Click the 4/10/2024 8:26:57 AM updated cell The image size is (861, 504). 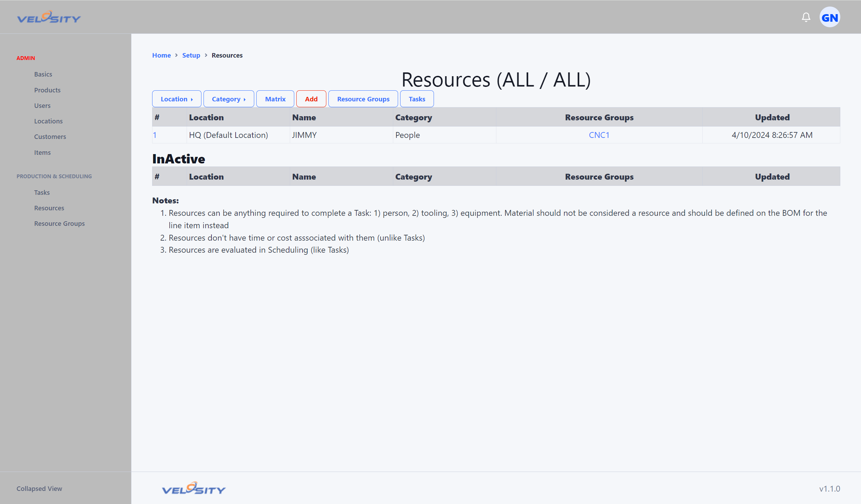tap(772, 135)
